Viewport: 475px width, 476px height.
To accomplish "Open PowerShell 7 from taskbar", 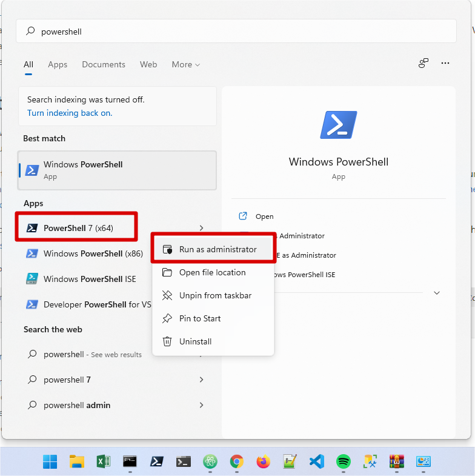I will coord(156,461).
